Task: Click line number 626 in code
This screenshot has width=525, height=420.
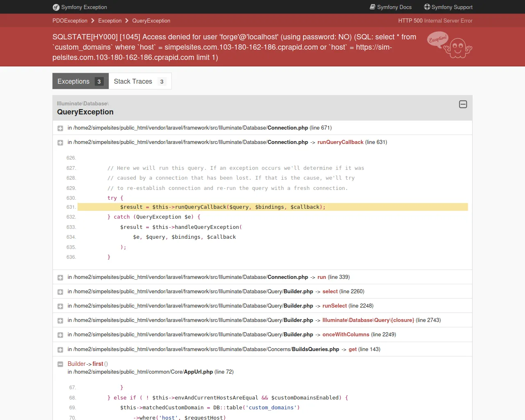Action: [71, 158]
